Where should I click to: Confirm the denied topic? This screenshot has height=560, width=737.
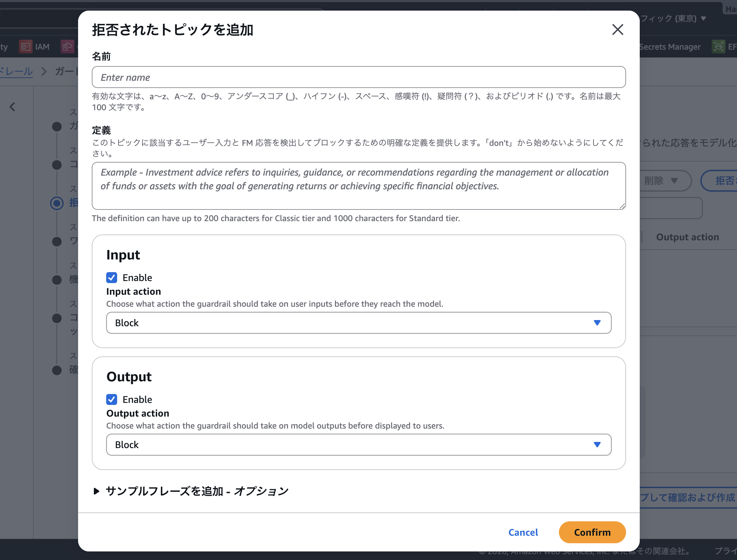[592, 532]
